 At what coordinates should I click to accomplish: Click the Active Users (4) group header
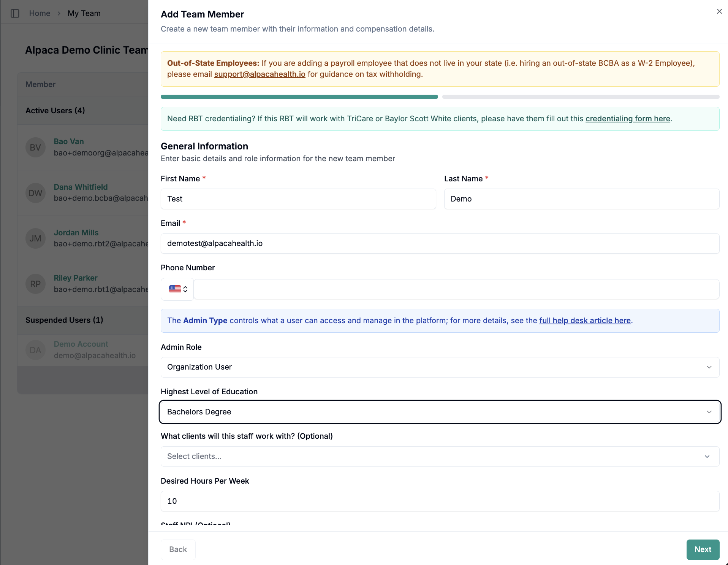click(55, 111)
